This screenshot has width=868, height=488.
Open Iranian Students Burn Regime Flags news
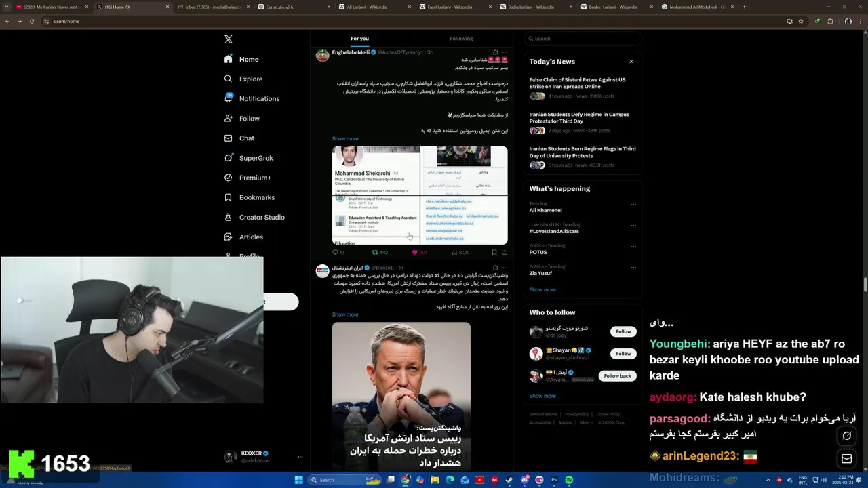coord(583,152)
